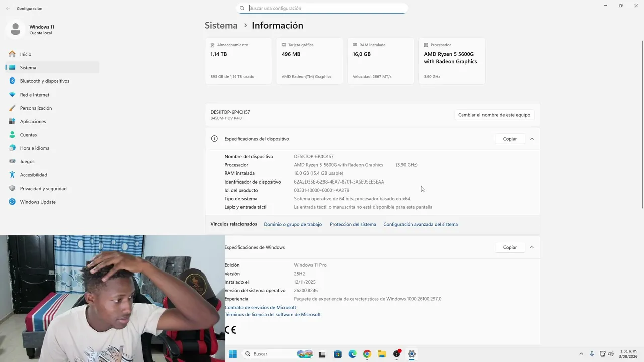The width and height of the screenshot is (644, 362).
Task: Open Términos de licencia del software de Microsoft
Action: [273, 314]
